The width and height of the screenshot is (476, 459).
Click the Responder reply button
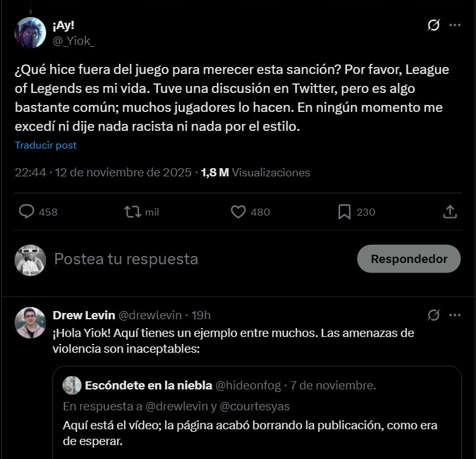coord(408,259)
